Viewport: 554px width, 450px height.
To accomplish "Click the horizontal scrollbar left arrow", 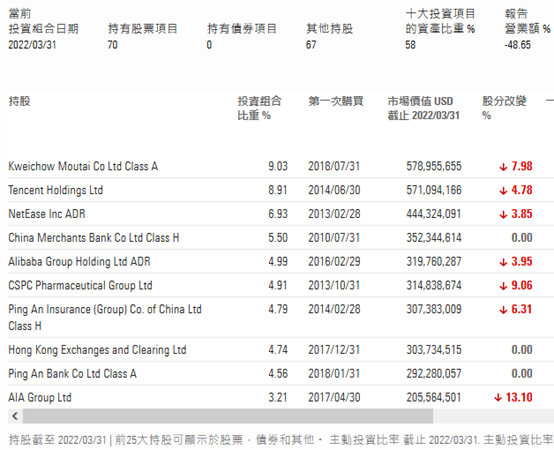I will (15, 416).
